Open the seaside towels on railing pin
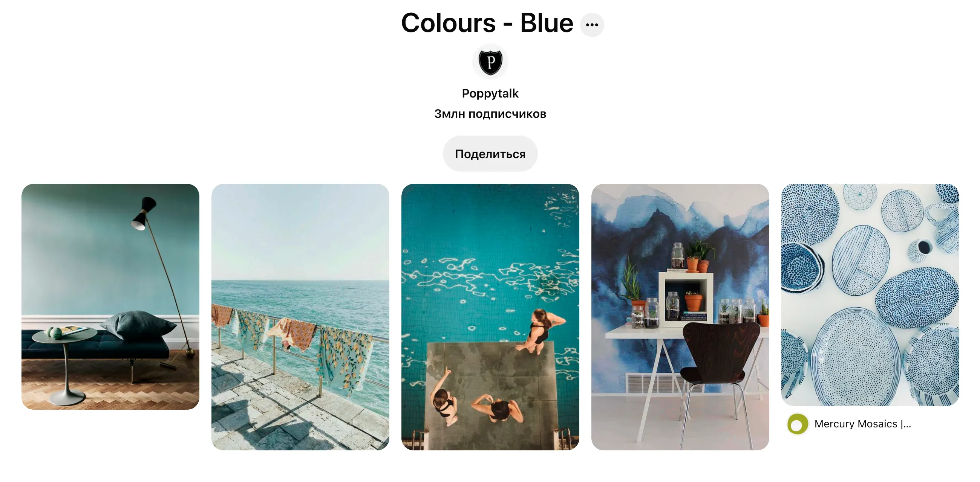Viewport: 980px width, 482px height. 300,317
